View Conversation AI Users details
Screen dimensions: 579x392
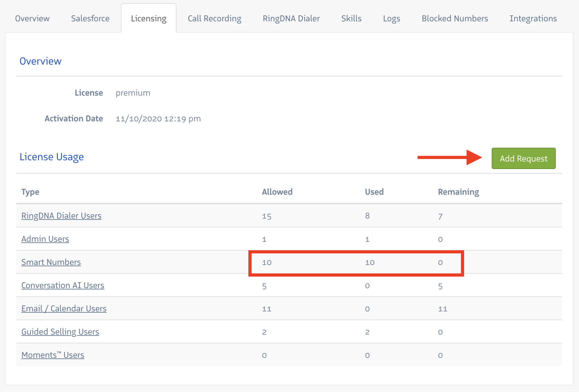(63, 285)
